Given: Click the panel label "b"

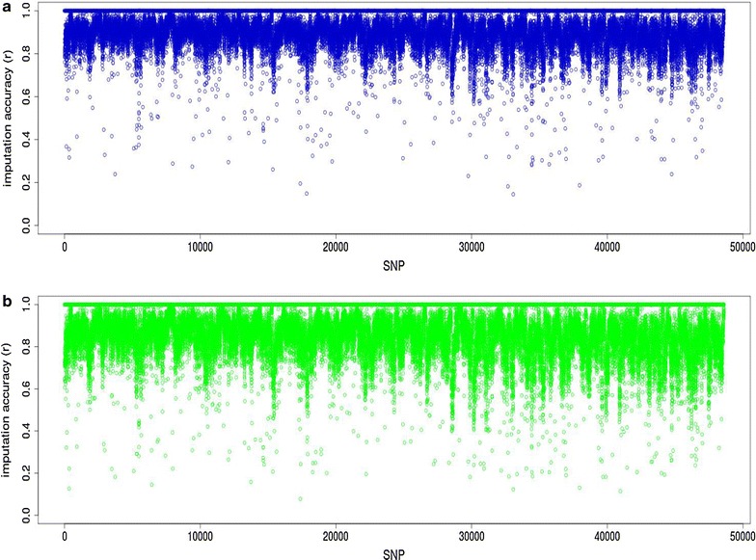Looking at the screenshot, I should click(x=7, y=302).
